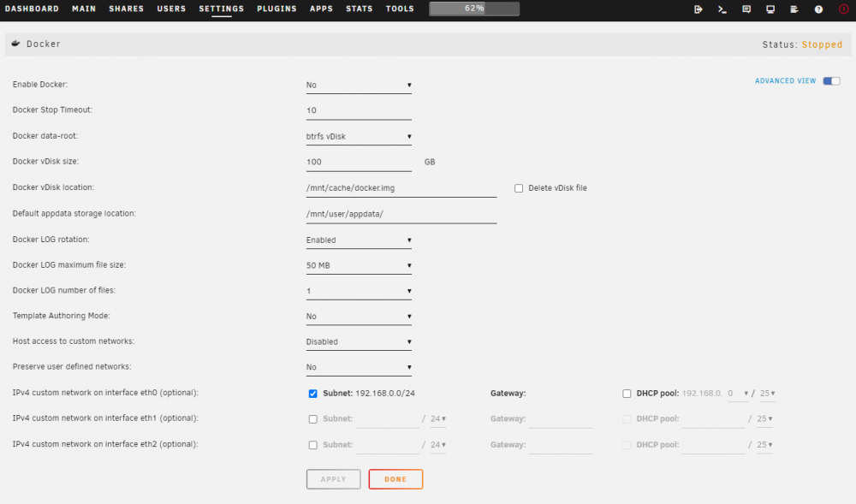This screenshot has width=856, height=504.
Task: Check the eth2 Subnet checkbox
Action: 312,445
